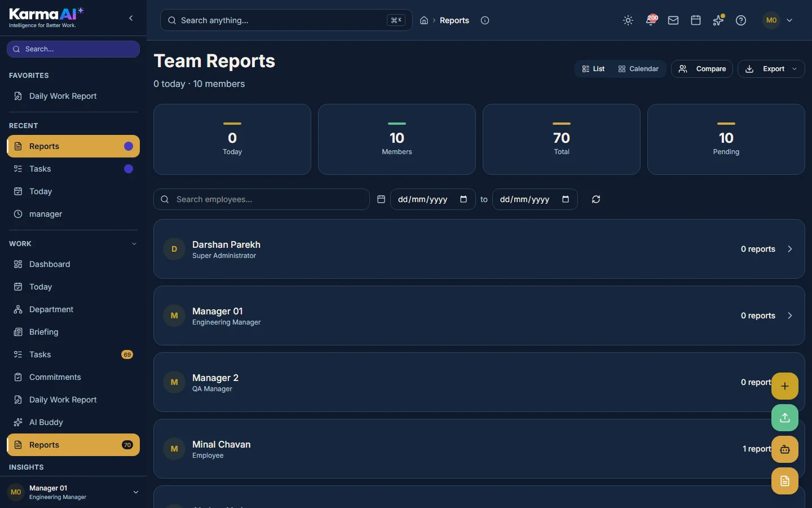Viewport: 812px width, 508px height.
Task: Click the info icon beside Reports breadcrumb
Action: (x=485, y=20)
